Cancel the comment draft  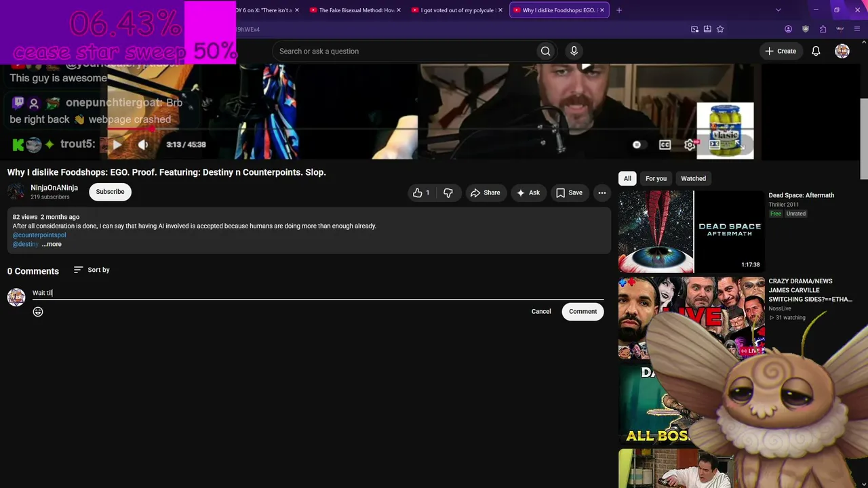coord(541,311)
